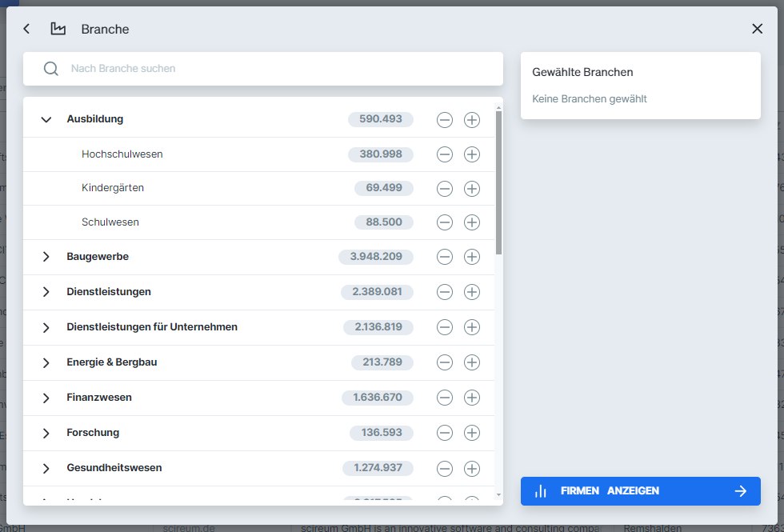The image size is (784, 532).
Task: Click the search magnifier icon
Action: tap(51, 69)
